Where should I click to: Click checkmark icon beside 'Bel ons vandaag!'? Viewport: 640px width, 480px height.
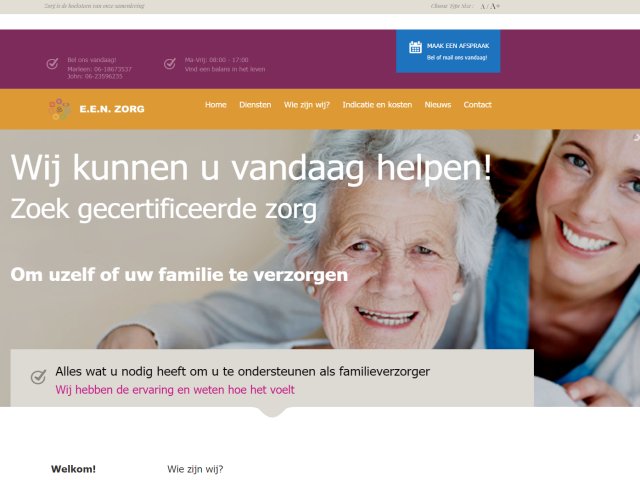(52, 64)
